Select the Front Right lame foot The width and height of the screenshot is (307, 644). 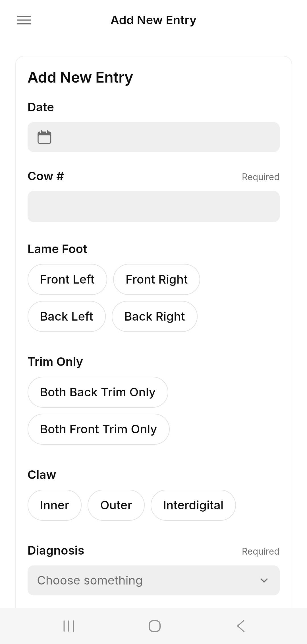(x=156, y=280)
